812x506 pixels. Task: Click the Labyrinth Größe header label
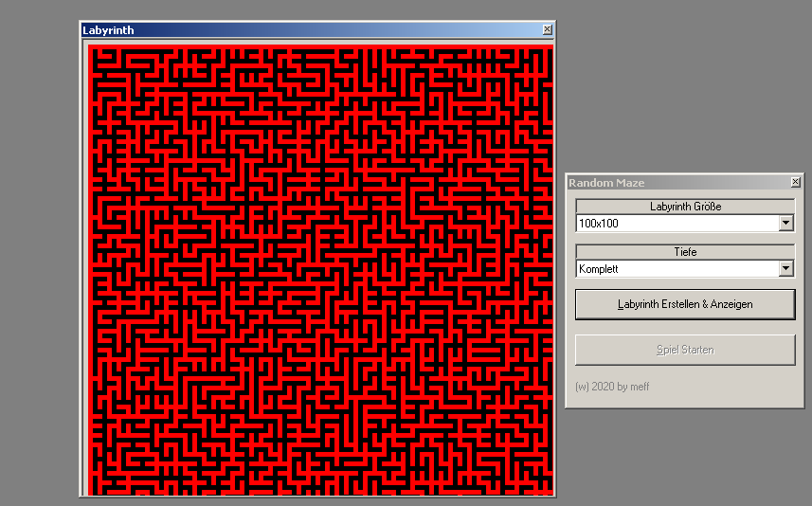tap(684, 207)
